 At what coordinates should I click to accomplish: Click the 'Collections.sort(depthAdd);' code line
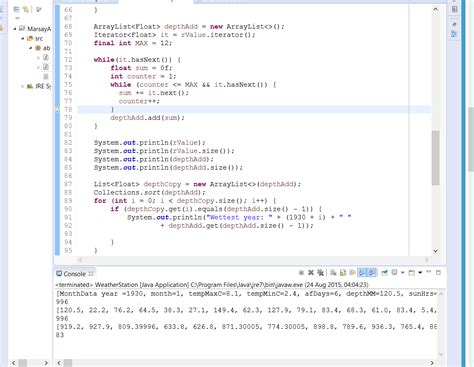149,192
